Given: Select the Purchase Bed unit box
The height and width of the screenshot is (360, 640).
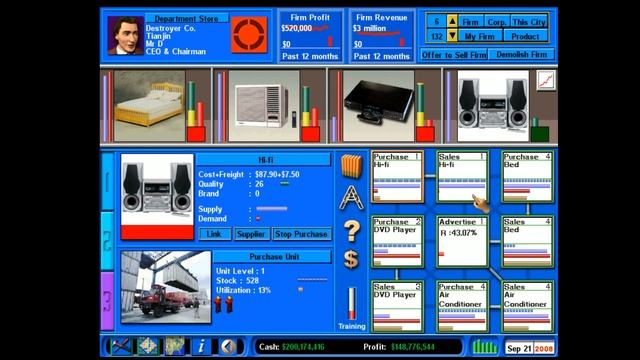Looking at the screenshot, I should [527, 177].
